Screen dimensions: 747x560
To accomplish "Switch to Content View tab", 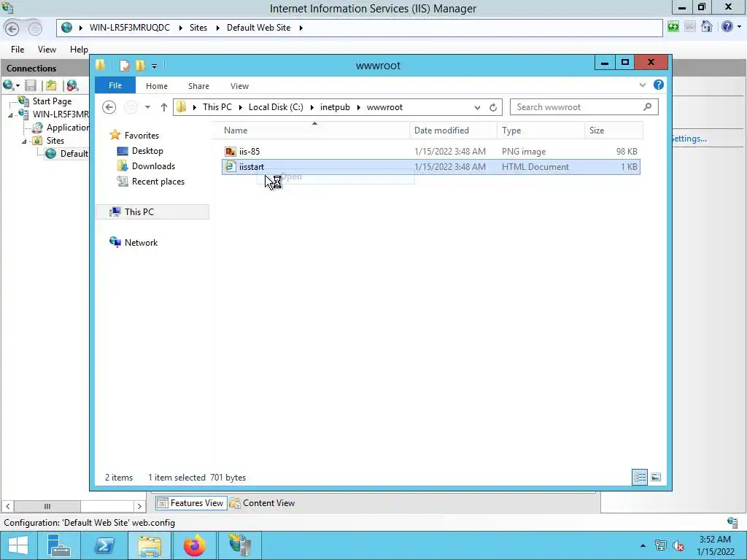I will [x=263, y=503].
